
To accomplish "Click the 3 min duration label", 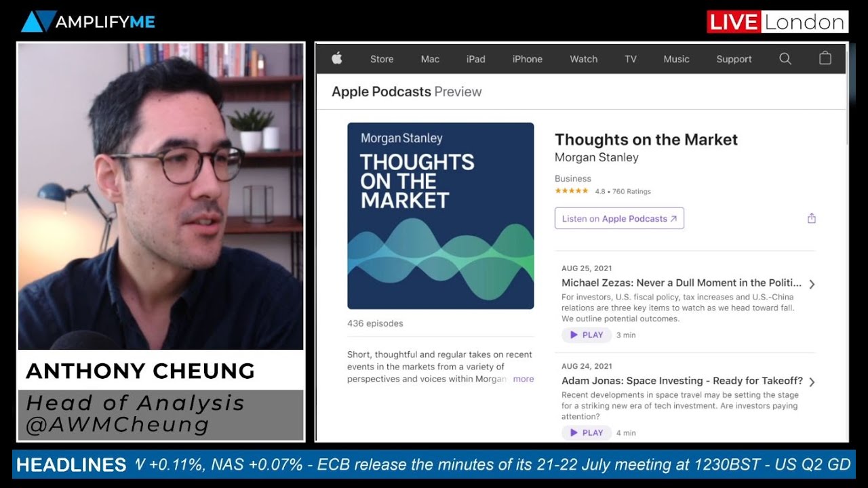I will tap(626, 335).
